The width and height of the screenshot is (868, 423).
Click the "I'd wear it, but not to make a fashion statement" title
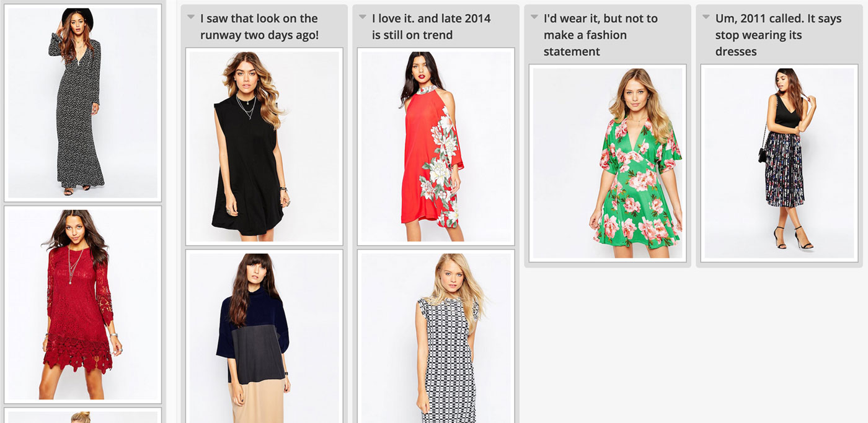[x=600, y=35]
